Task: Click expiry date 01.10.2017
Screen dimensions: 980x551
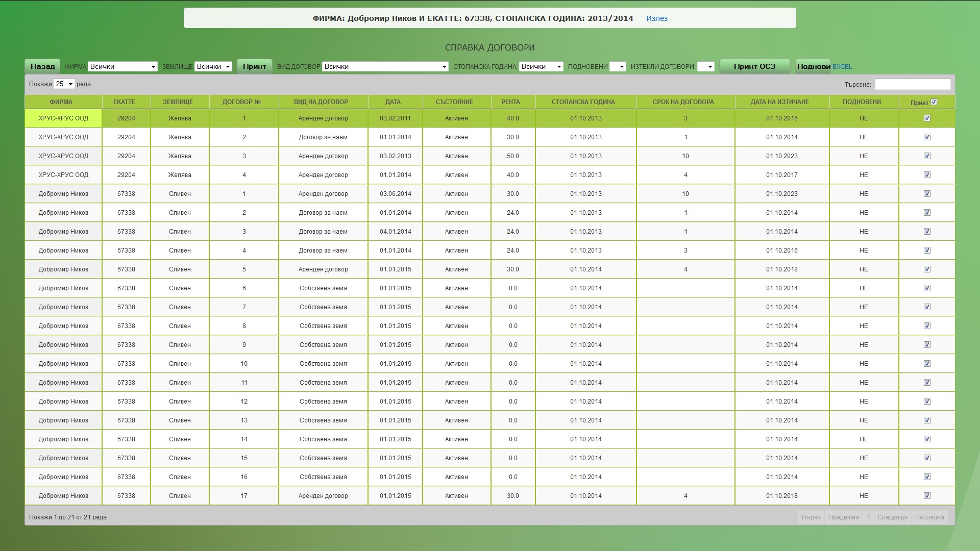Action: (782, 175)
